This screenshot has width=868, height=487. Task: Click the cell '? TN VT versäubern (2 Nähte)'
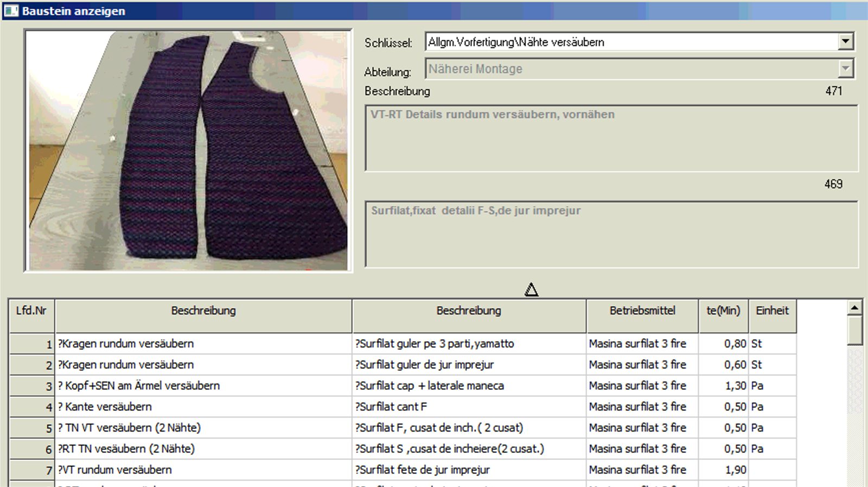tap(203, 428)
